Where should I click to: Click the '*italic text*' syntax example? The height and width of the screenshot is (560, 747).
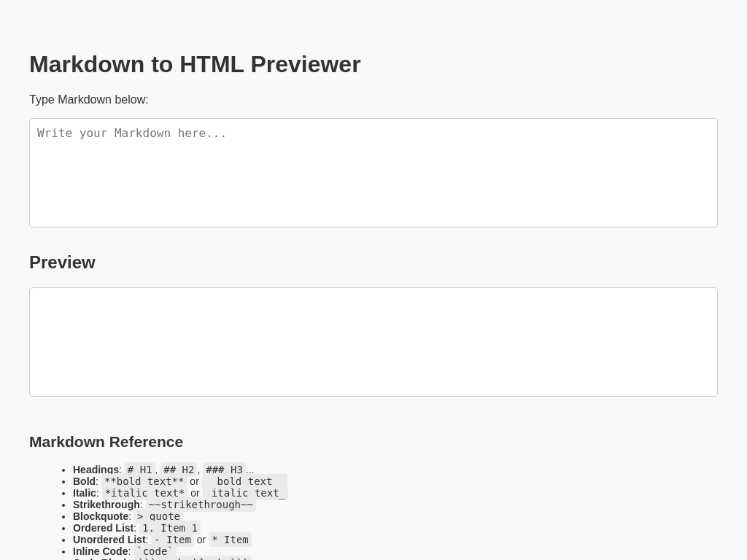[x=144, y=493]
